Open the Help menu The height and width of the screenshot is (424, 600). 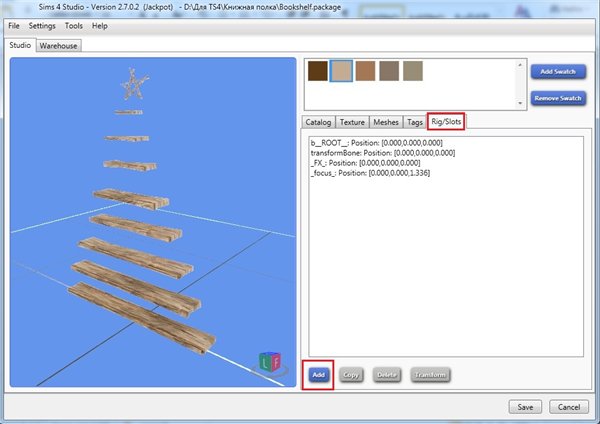click(100, 25)
